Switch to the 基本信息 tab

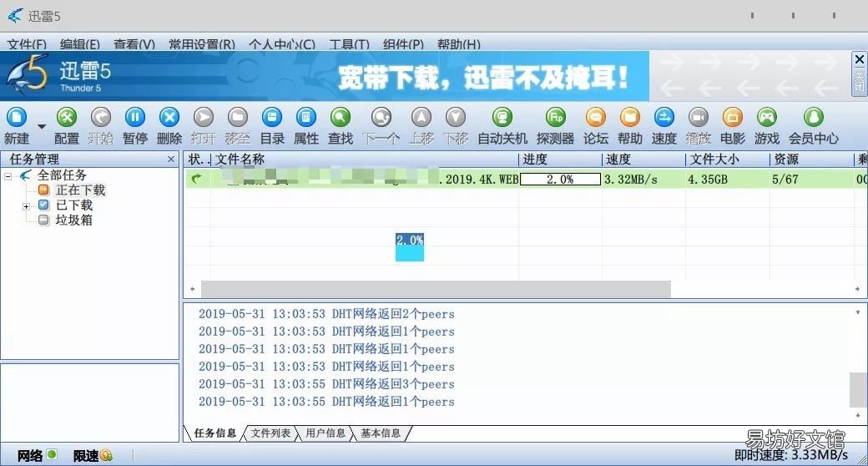click(x=381, y=433)
